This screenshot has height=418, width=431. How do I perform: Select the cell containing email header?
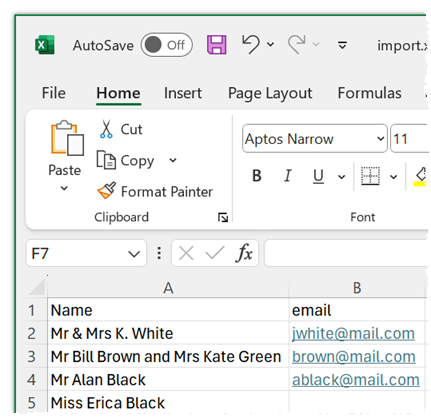point(357,310)
